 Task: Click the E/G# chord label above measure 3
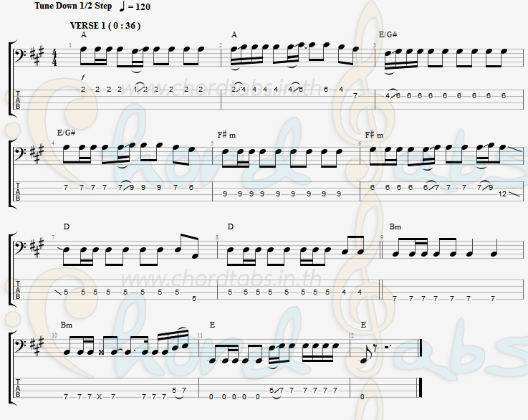(388, 34)
